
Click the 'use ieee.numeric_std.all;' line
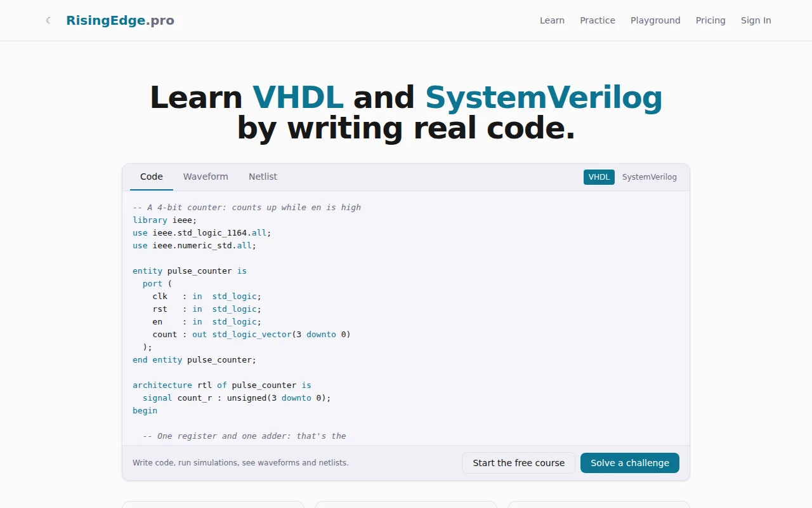pyautogui.click(x=195, y=246)
